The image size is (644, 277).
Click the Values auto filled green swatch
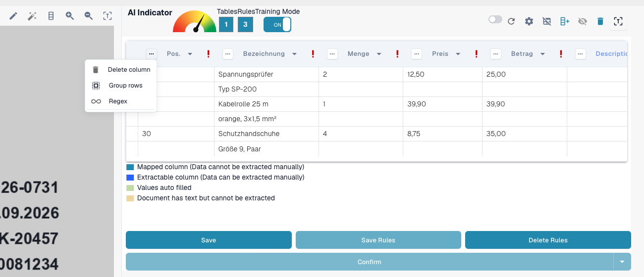(x=130, y=188)
